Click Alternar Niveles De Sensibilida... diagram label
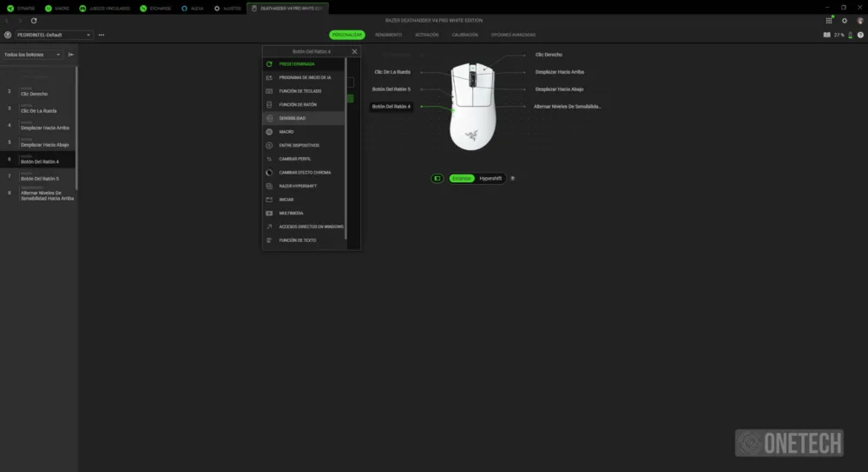 pos(568,106)
